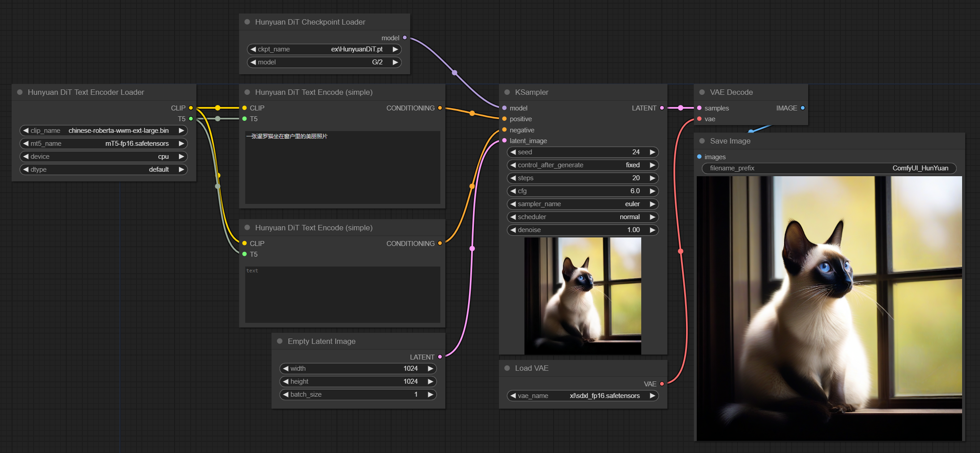The height and width of the screenshot is (453, 980).
Task: Collapse the Hunyuan DiT Text Encoder Loader node
Action: 20,92
